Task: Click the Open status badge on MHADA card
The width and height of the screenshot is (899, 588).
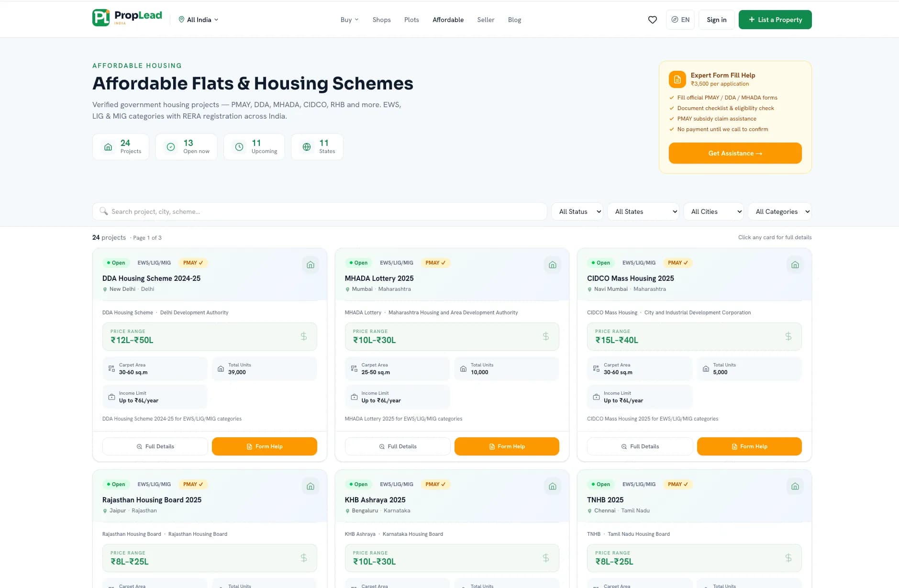Action: coord(358,263)
